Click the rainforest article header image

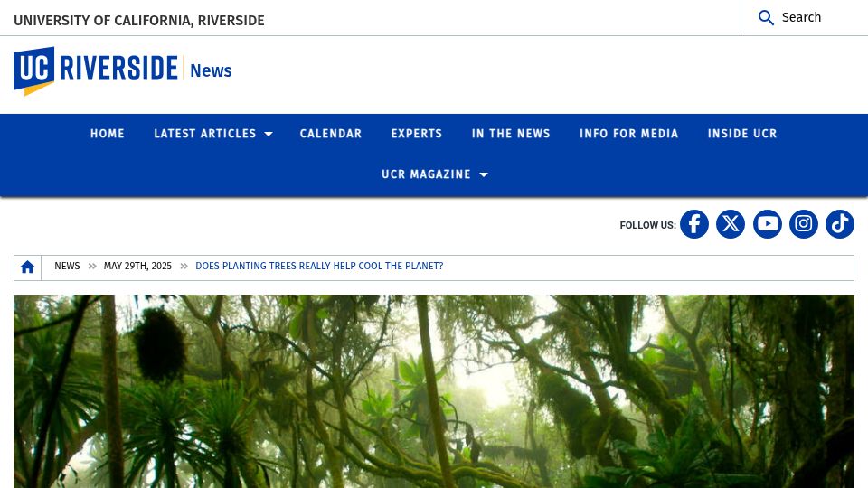click(x=434, y=391)
